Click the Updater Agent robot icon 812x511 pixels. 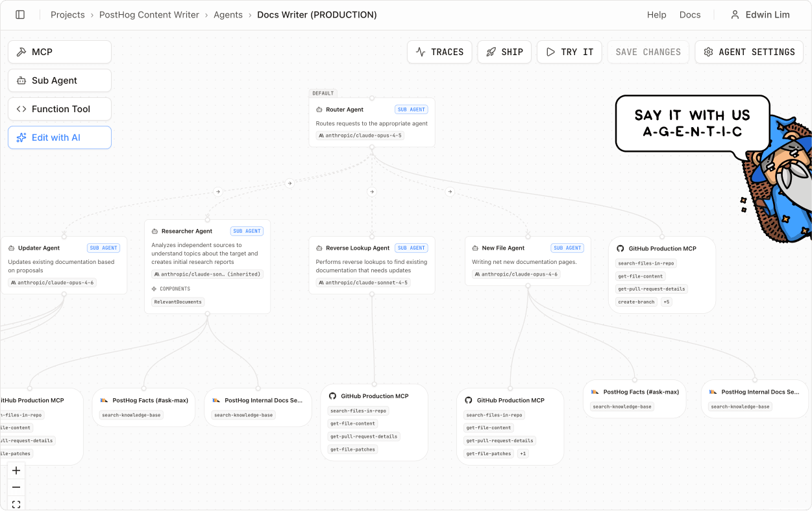click(12, 248)
